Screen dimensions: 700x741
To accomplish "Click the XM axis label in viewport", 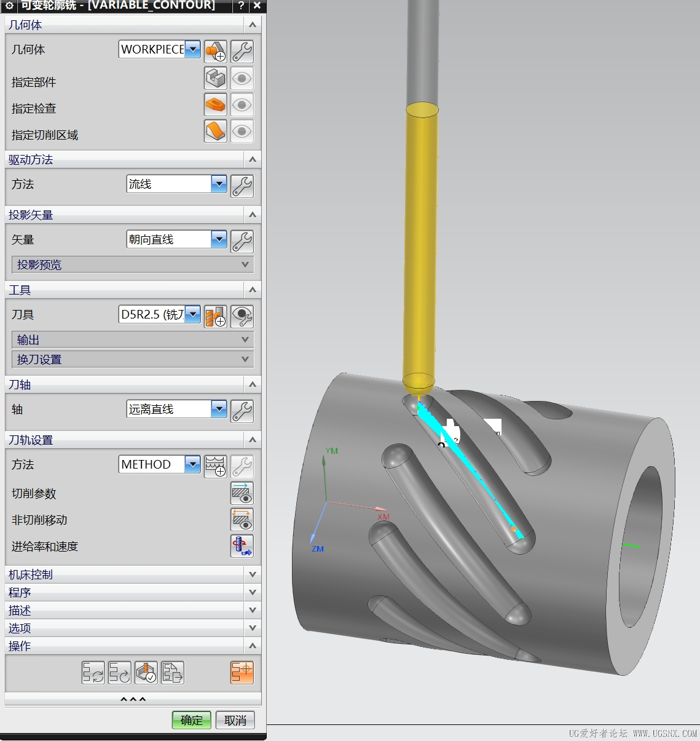I will coord(383,517).
